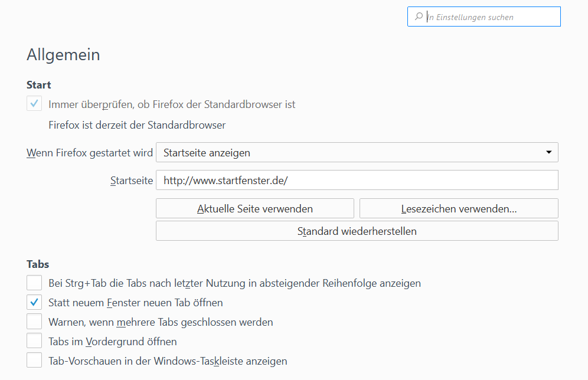
Task: Check the 'Tabs im Vordergrund öffnen' box
Action: click(34, 342)
